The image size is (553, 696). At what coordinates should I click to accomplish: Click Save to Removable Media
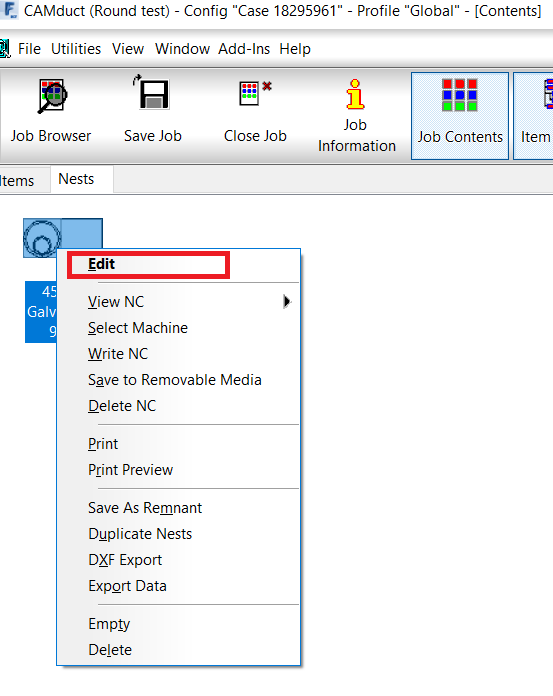[x=175, y=380]
